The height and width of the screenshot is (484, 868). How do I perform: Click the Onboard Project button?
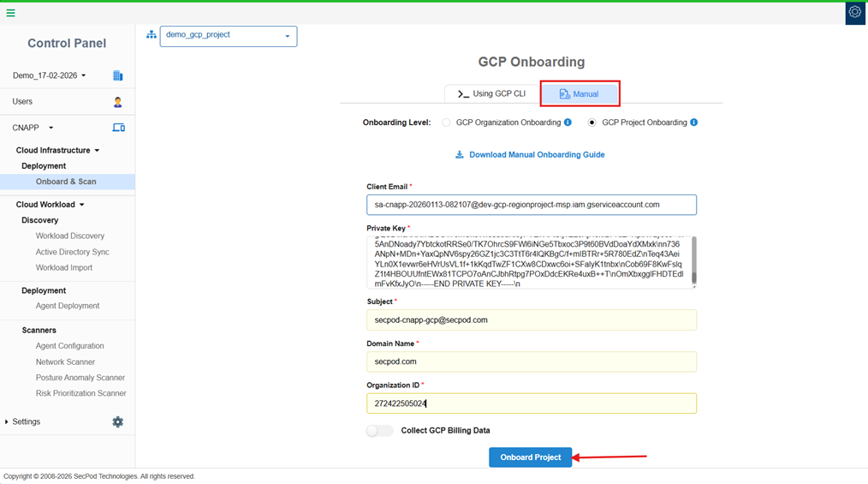[530, 457]
